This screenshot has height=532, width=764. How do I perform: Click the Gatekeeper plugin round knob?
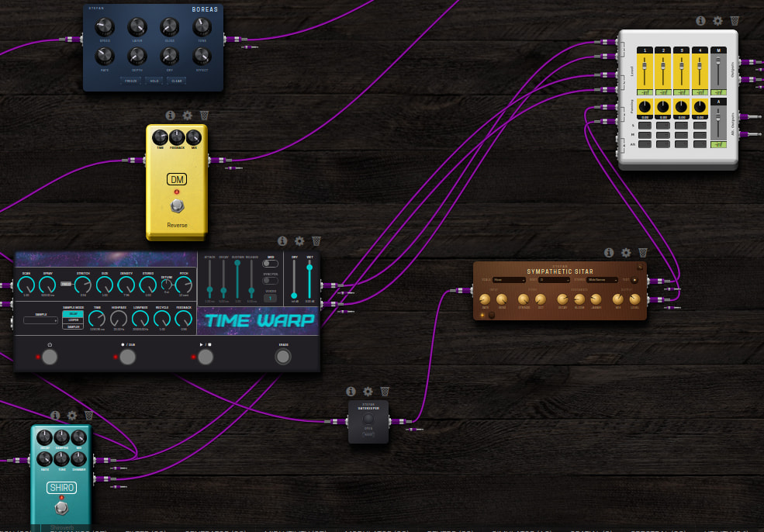point(368,419)
